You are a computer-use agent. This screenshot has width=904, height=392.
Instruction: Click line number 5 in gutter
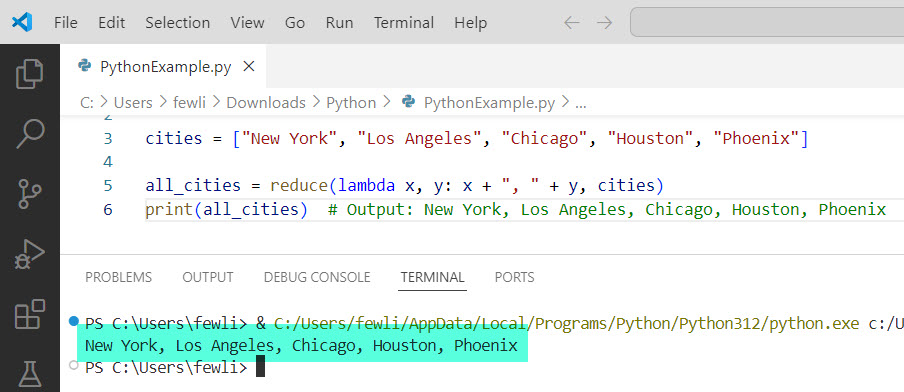coord(108,186)
